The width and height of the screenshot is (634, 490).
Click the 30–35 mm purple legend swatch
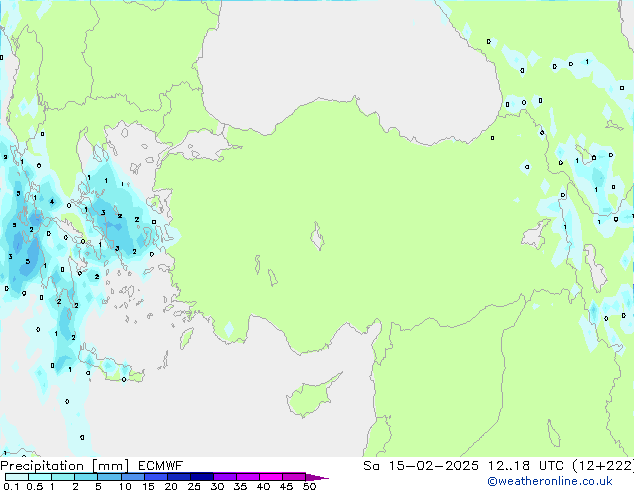224,477
